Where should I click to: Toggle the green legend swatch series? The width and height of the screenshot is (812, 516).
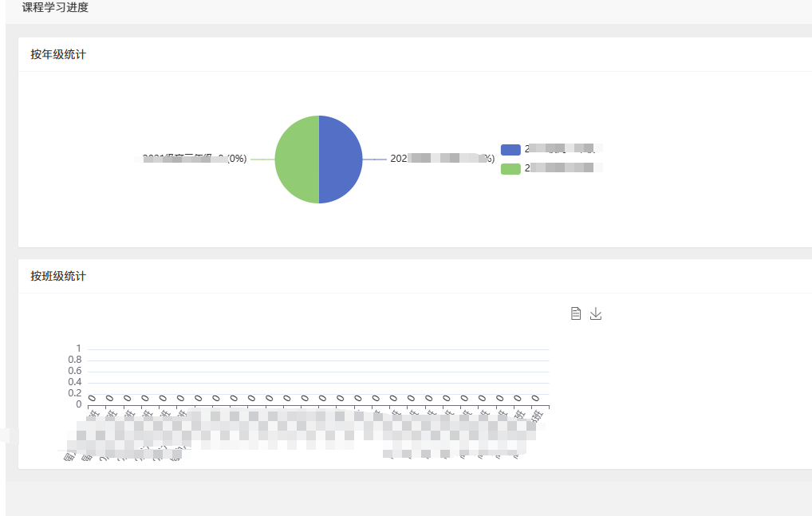[510, 169]
